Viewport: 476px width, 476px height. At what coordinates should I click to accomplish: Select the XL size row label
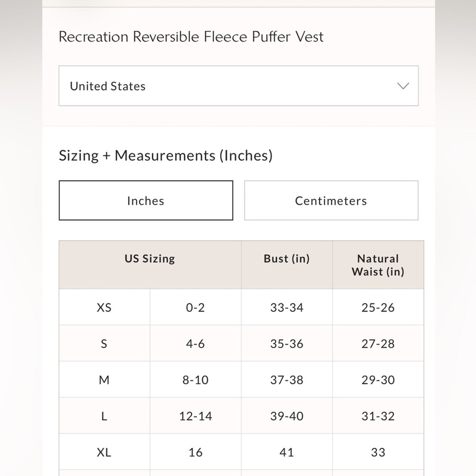coord(104,453)
